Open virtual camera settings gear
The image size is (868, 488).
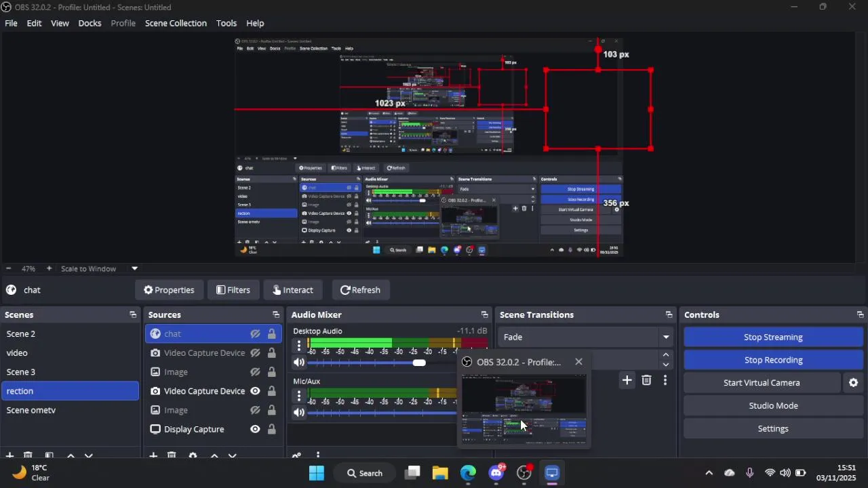pos(853,383)
